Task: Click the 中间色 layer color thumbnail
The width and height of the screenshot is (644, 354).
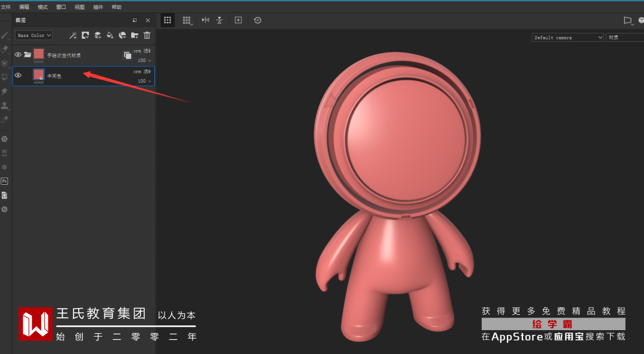Action: pos(39,74)
